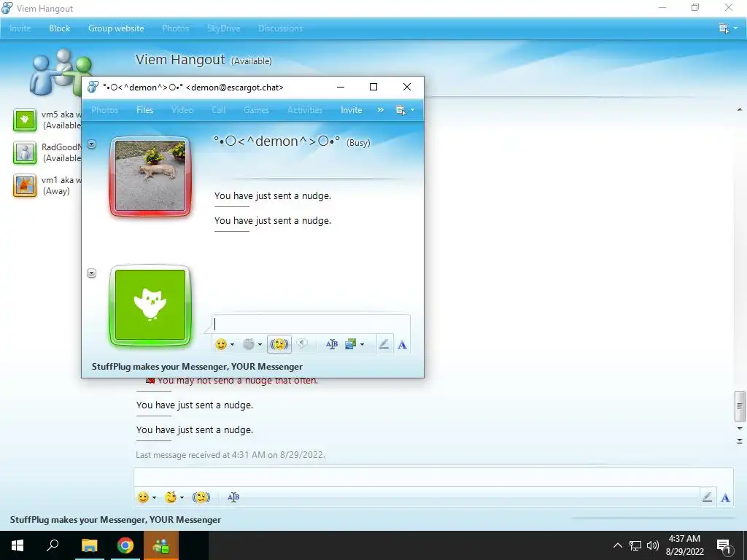Viewport: 747px width, 560px height.
Task: Click message input box in Viem Hangout
Action: coord(433,477)
